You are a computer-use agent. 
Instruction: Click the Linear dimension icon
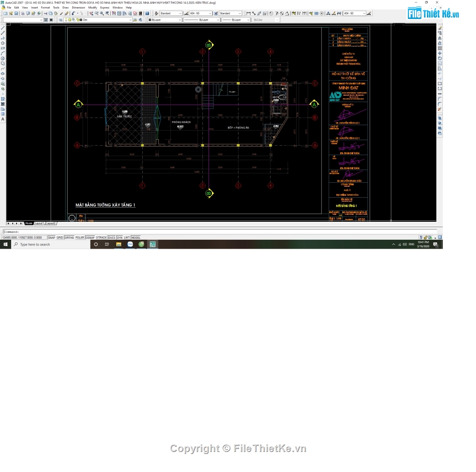pos(249,14)
